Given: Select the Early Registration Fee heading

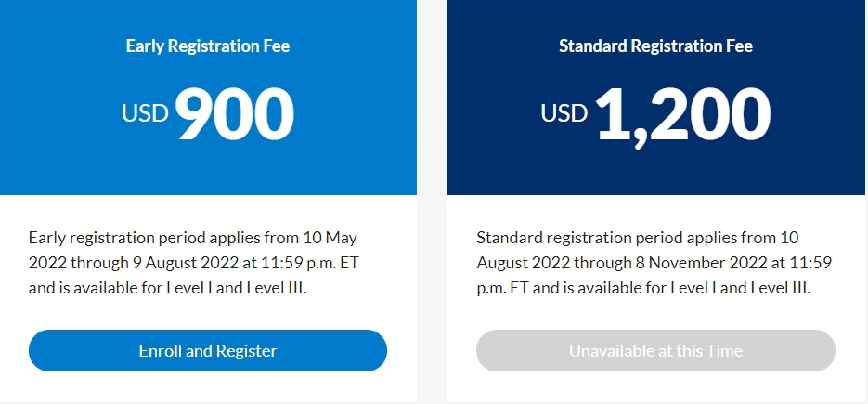Looking at the screenshot, I should (208, 46).
